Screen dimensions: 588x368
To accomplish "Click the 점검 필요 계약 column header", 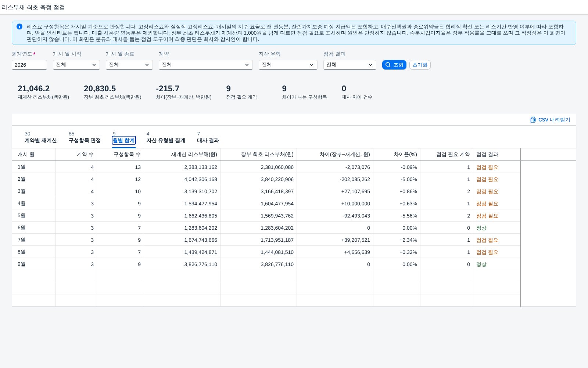I will pos(447,155).
